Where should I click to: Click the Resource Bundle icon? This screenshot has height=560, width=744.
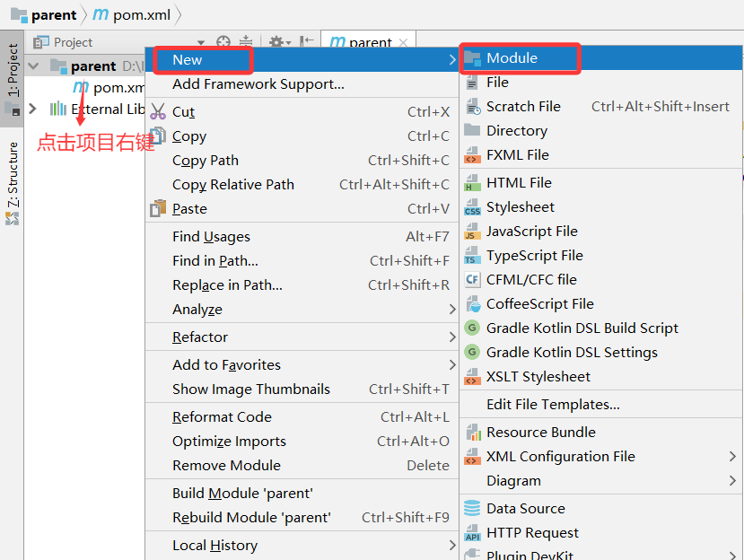pos(473,433)
